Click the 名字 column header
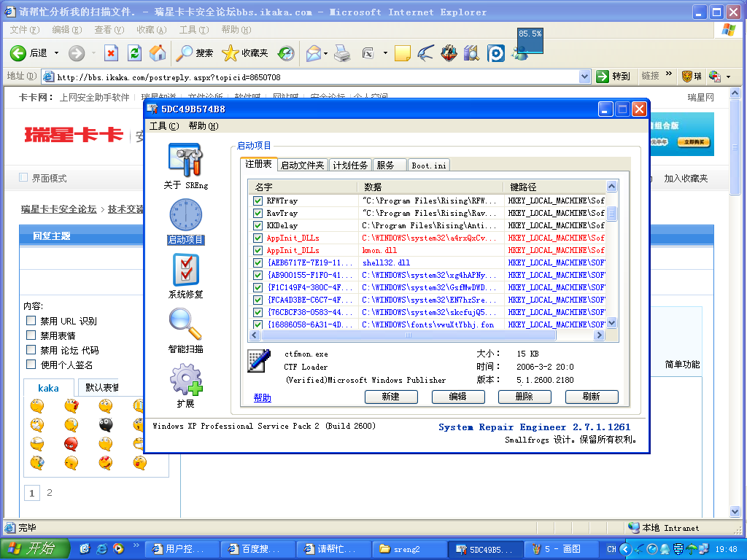The width and height of the screenshot is (747, 560). click(x=303, y=187)
